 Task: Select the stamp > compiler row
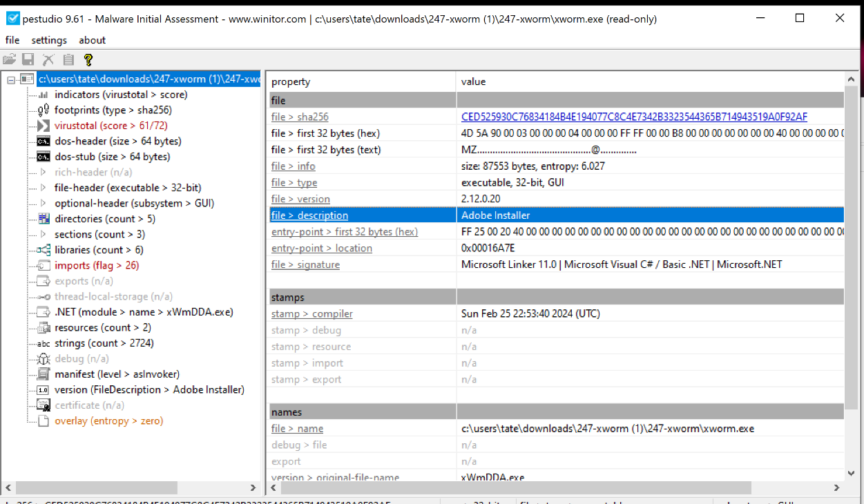point(311,313)
